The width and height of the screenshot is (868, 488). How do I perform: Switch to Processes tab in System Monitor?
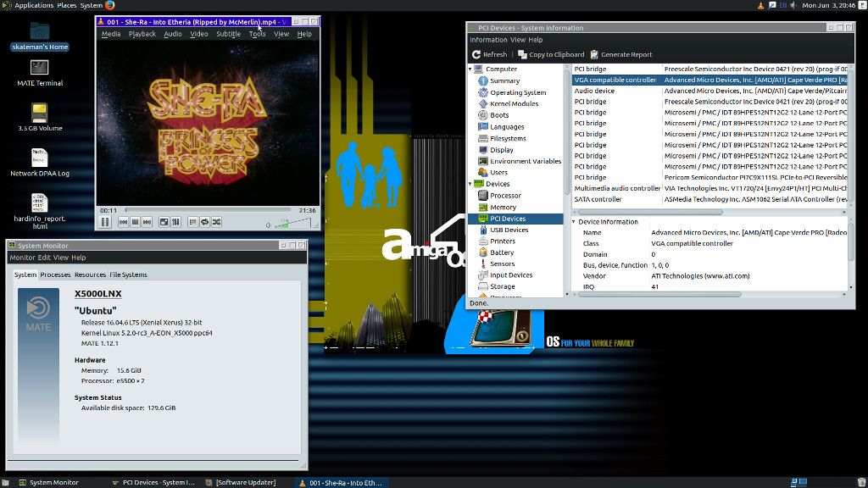55,274
